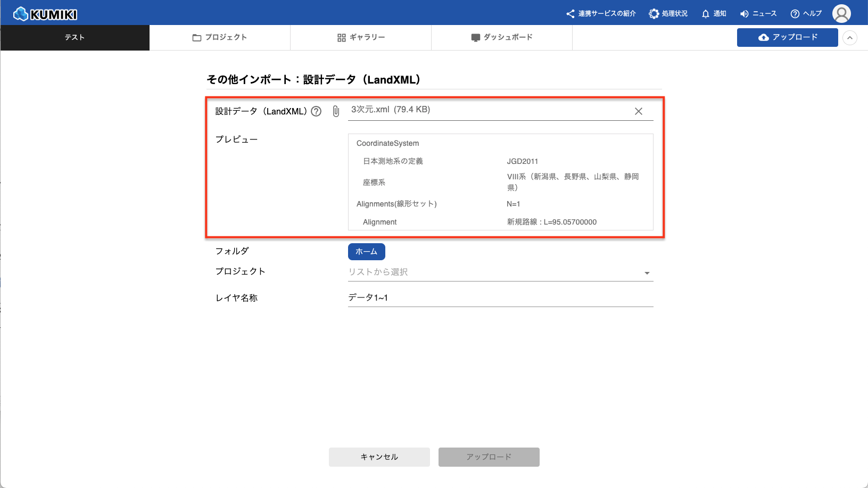Remove the attached 3次元.xml file

click(x=639, y=111)
